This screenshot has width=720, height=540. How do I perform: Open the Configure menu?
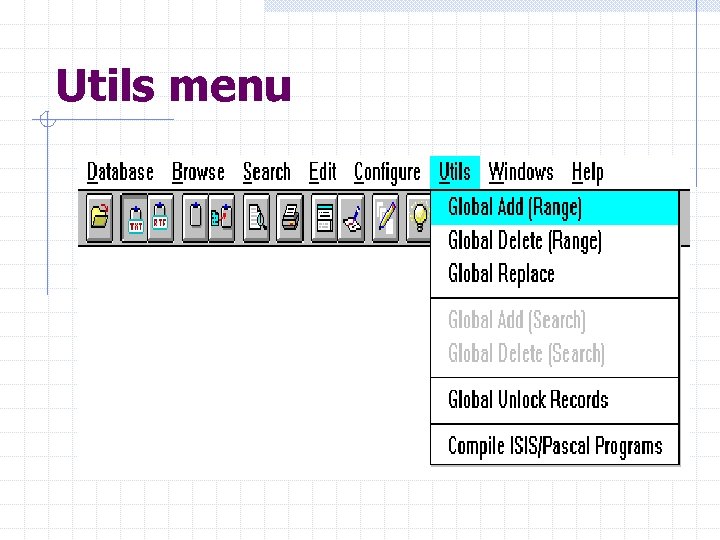pyautogui.click(x=387, y=173)
